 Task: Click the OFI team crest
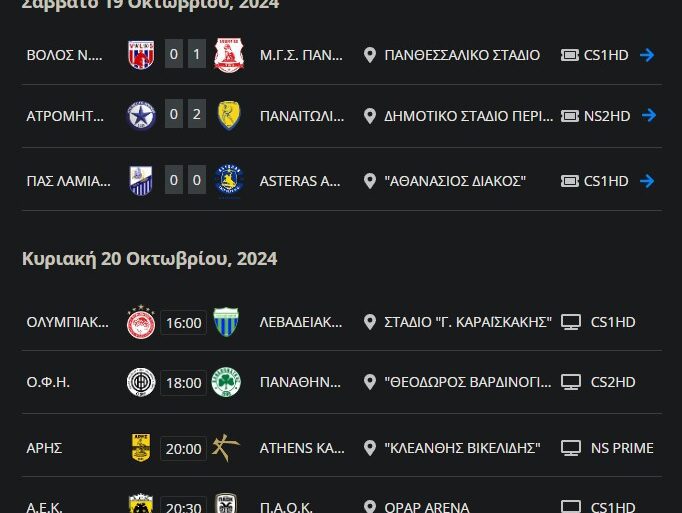[x=141, y=383]
